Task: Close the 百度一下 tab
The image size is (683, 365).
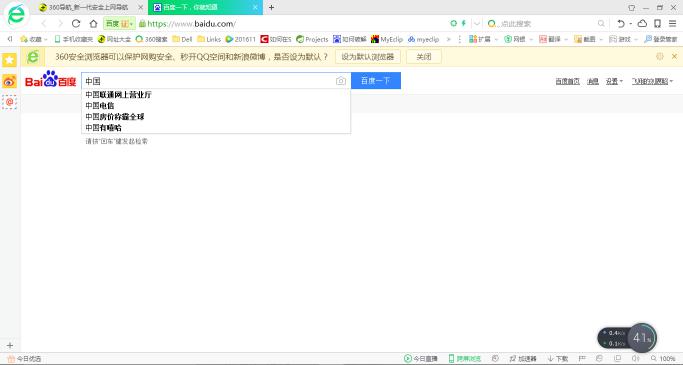Action: tap(256, 7)
